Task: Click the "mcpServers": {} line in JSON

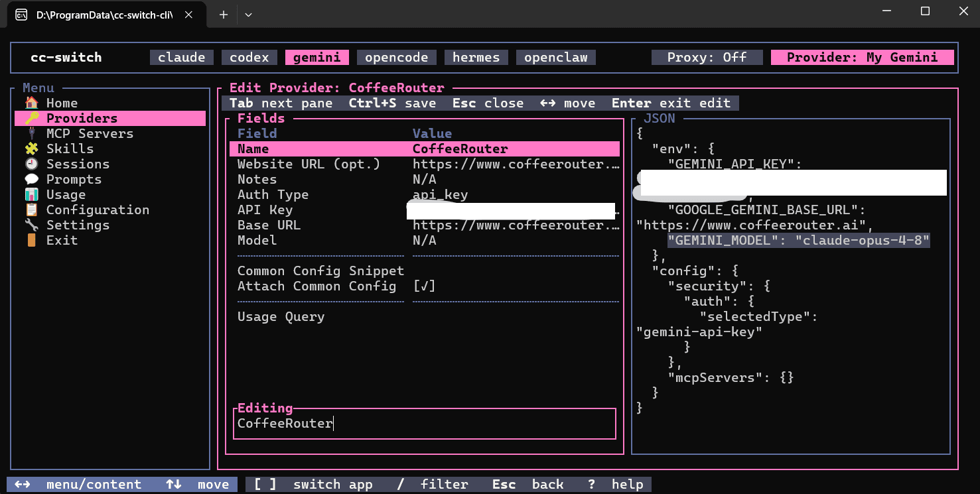Action: pyautogui.click(x=731, y=378)
